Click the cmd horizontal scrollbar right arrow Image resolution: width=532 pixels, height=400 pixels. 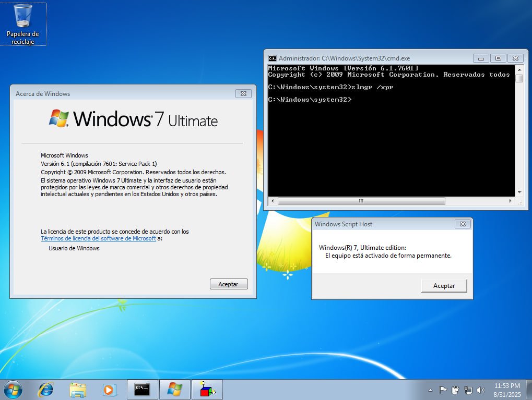511,201
